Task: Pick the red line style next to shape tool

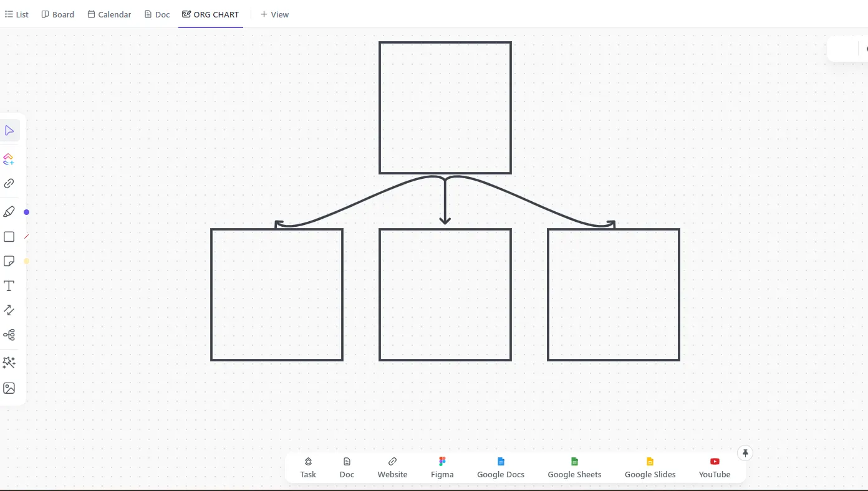Action: 26,237
